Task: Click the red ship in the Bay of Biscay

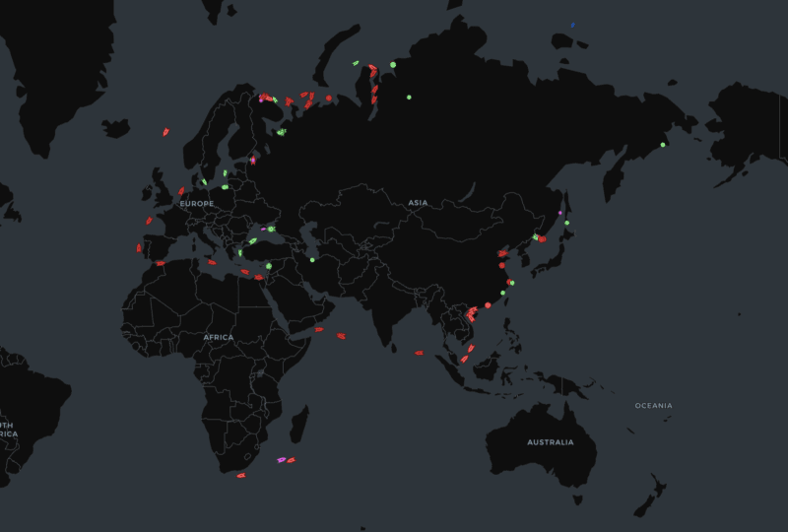Action: pyautogui.click(x=150, y=221)
